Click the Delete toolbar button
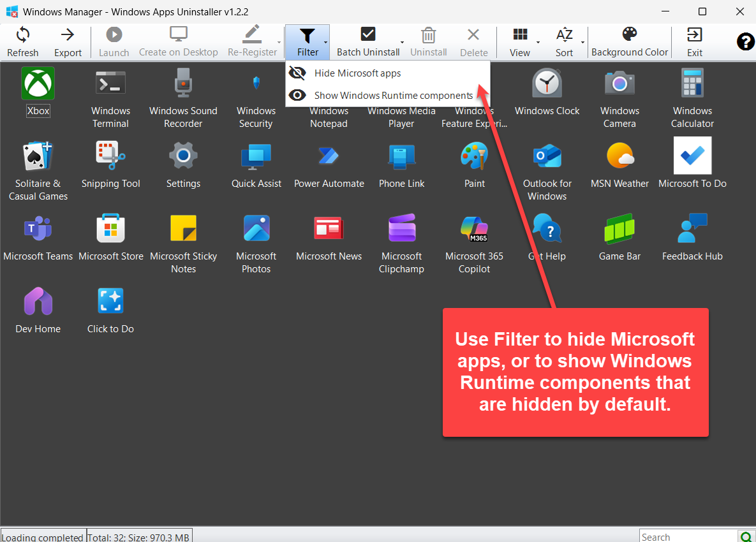 pos(473,42)
